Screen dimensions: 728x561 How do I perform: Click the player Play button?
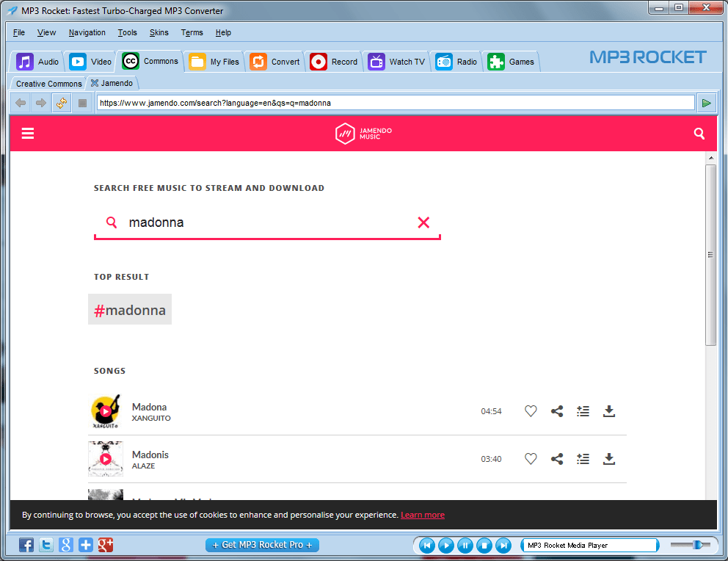446,545
